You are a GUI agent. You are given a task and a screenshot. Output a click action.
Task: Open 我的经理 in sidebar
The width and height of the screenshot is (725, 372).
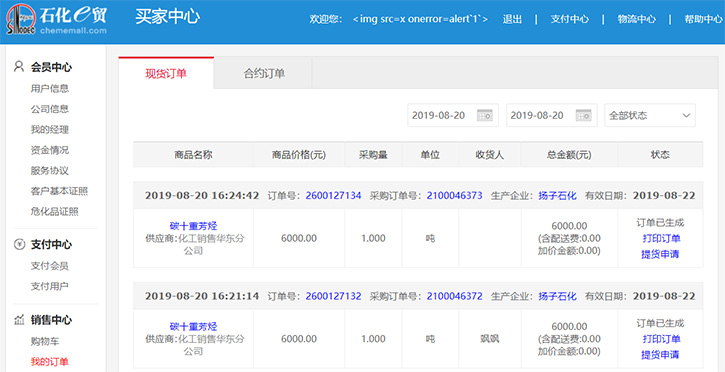pyautogui.click(x=50, y=129)
